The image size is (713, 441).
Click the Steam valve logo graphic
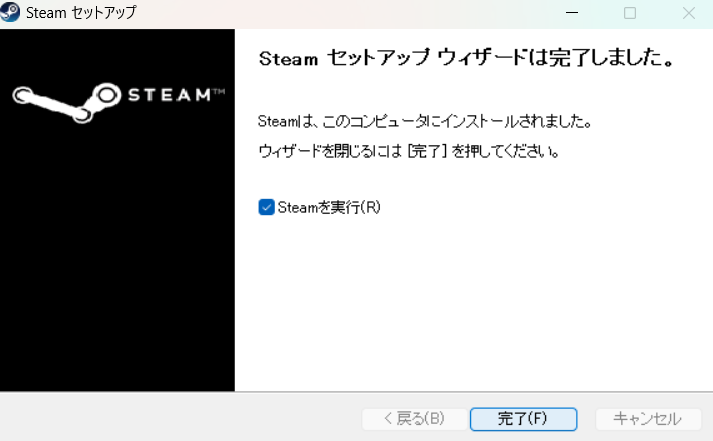pos(67,102)
